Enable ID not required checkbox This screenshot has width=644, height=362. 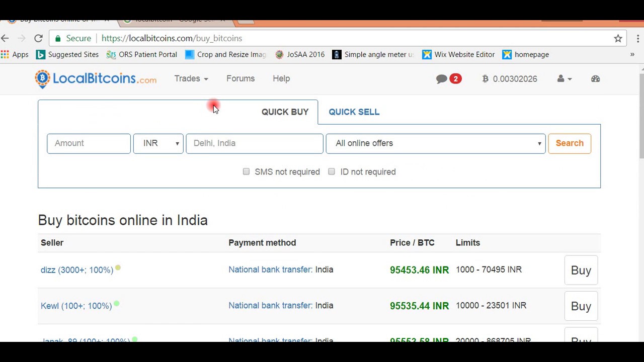332,171
